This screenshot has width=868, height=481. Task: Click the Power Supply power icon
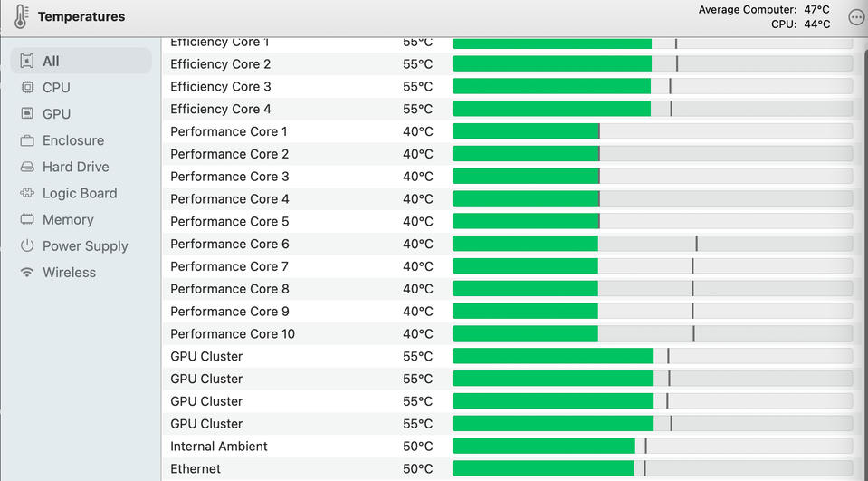tap(27, 245)
